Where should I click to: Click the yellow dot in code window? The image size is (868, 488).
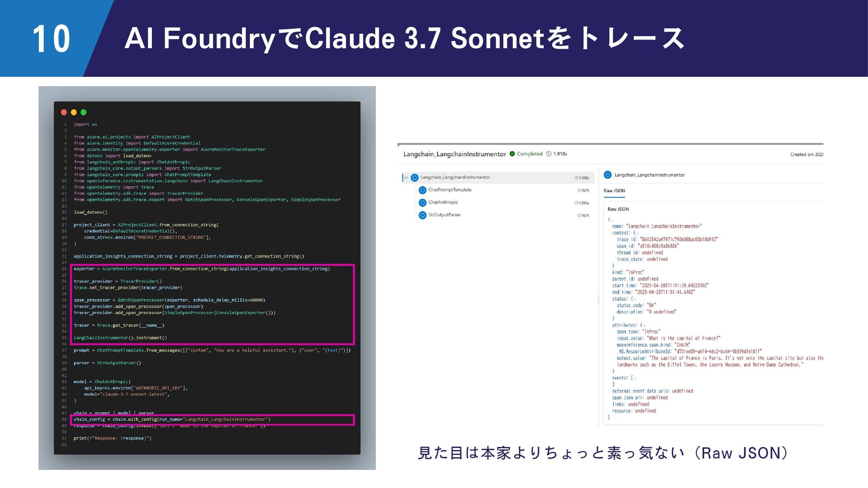[x=74, y=113]
